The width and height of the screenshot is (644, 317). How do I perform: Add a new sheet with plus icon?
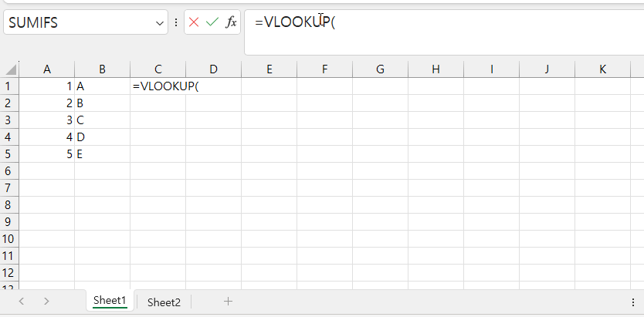click(x=228, y=301)
